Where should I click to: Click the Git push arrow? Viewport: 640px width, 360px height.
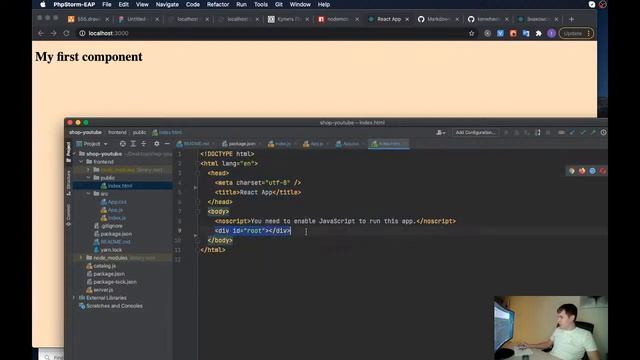click(x=593, y=132)
